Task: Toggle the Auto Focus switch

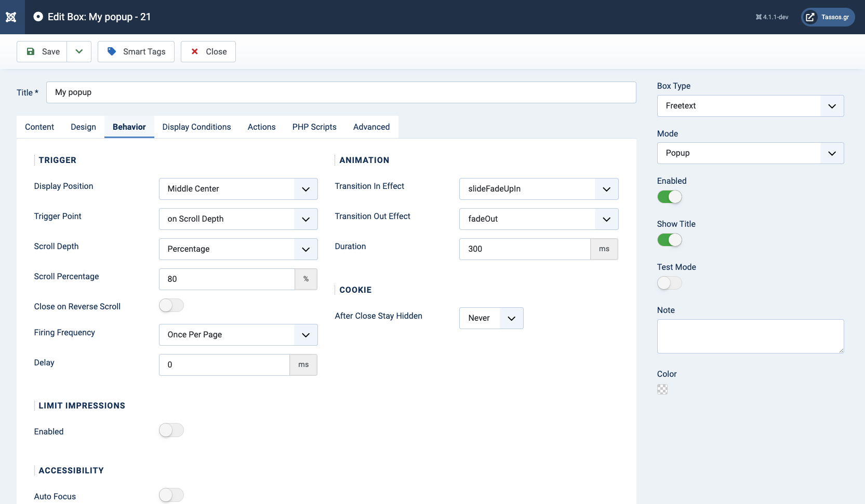Action: coord(171,495)
